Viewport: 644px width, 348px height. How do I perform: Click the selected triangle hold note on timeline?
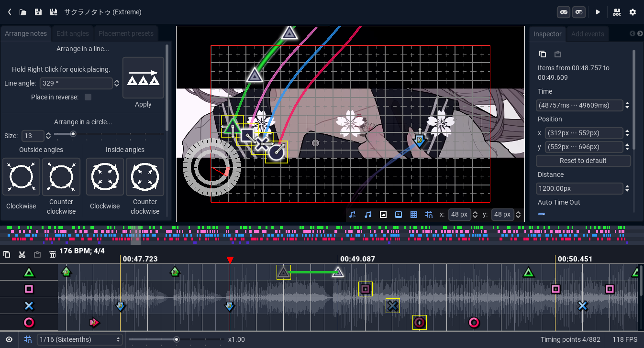click(x=284, y=272)
